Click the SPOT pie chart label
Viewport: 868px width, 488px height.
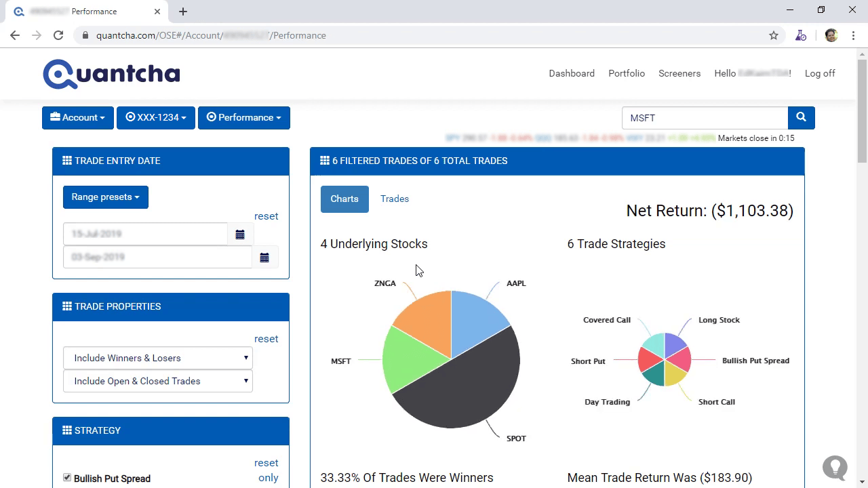516,439
